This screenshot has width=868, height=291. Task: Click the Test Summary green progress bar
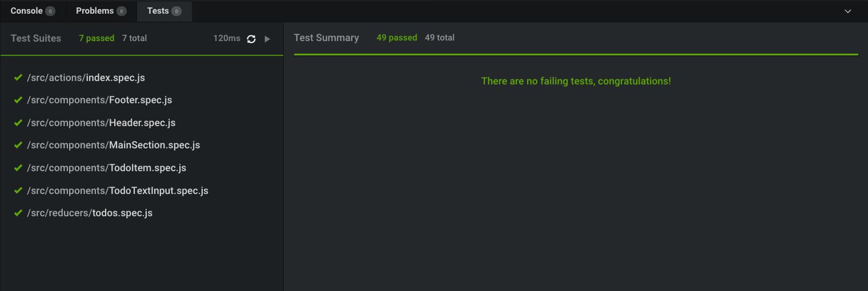point(576,54)
